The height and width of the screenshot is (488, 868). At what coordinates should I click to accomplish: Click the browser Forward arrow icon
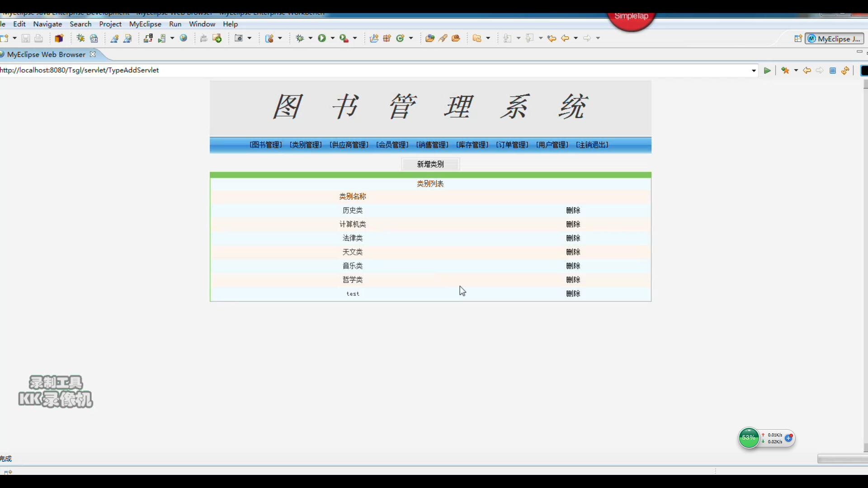pyautogui.click(x=820, y=70)
